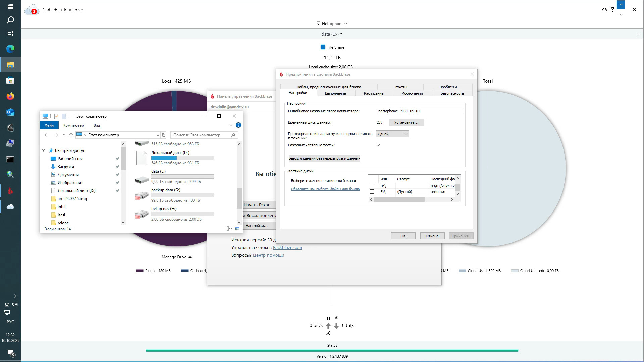Refresh the Explorer address bar

(164, 135)
